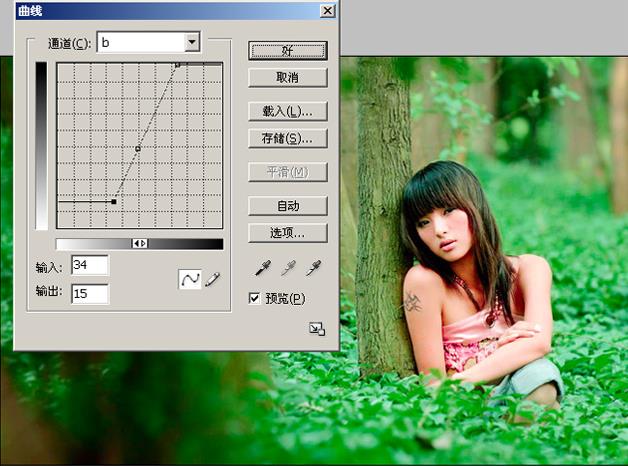This screenshot has width=628, height=466.
Task: Select the white point eyedropper
Action: pyautogui.click(x=313, y=268)
